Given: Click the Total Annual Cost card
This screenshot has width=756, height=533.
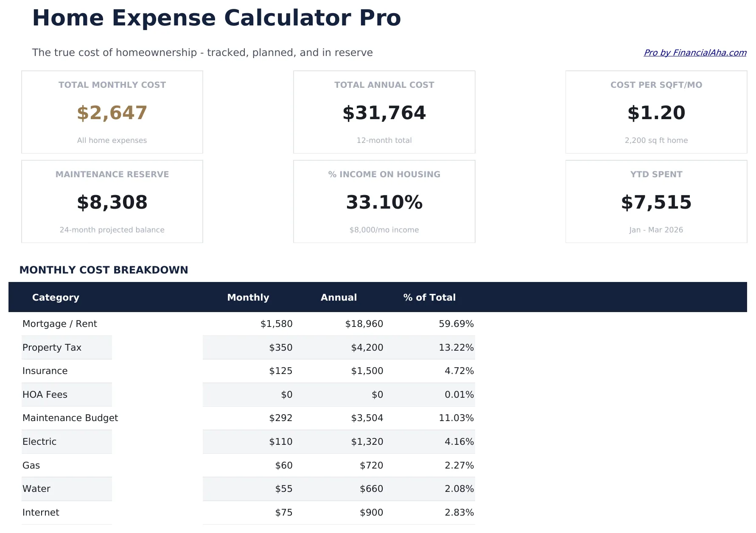Looking at the screenshot, I should pos(384,112).
